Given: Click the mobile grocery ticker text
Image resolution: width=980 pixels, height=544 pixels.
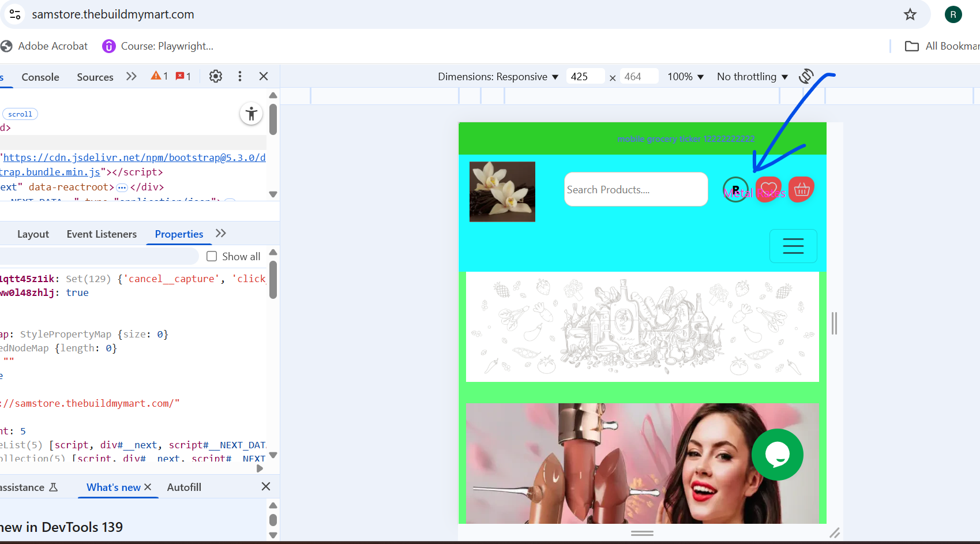Looking at the screenshot, I should 686,139.
